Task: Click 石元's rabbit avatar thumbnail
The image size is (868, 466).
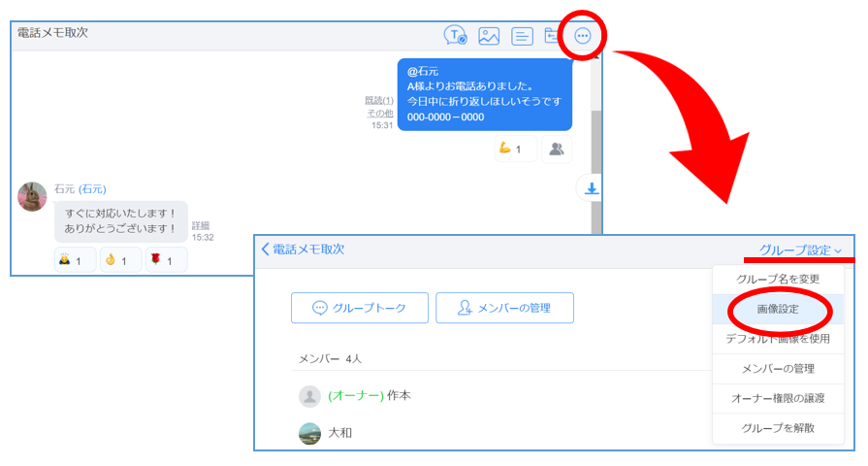Action: 32,196
